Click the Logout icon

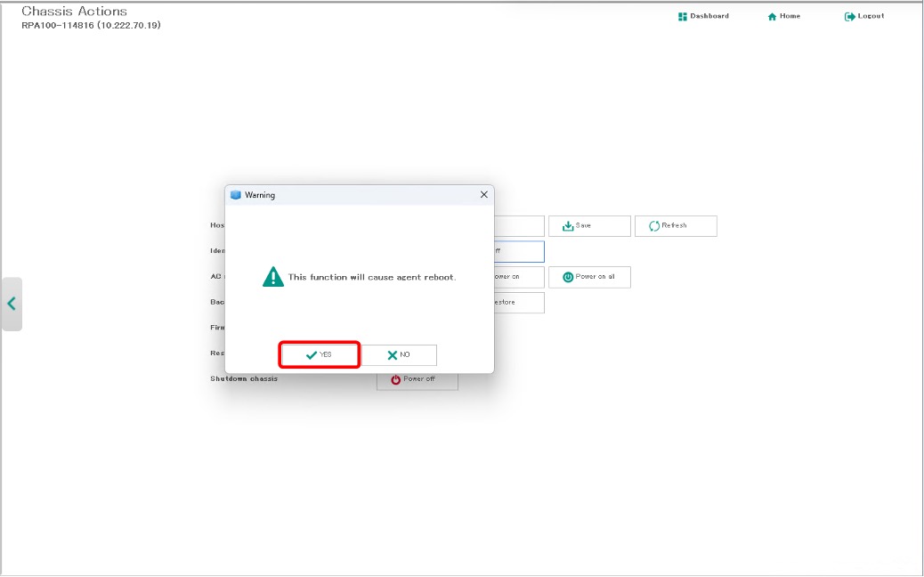click(850, 16)
